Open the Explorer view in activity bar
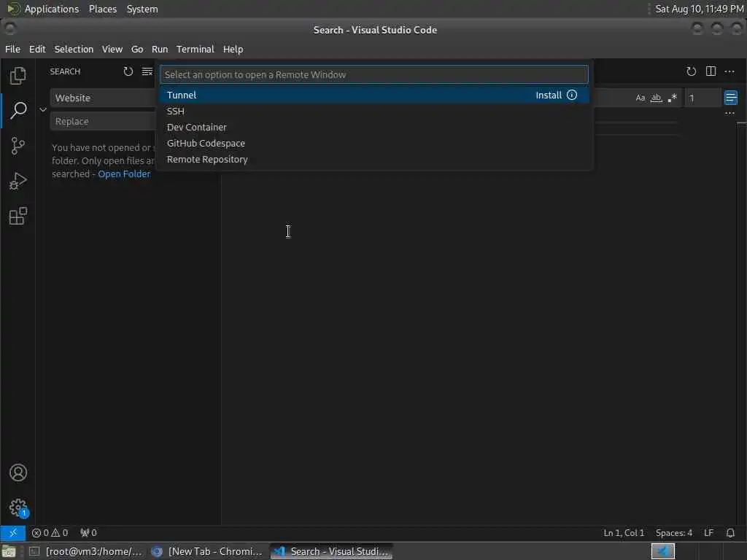Screen dimensions: 747x560 tap(18, 76)
